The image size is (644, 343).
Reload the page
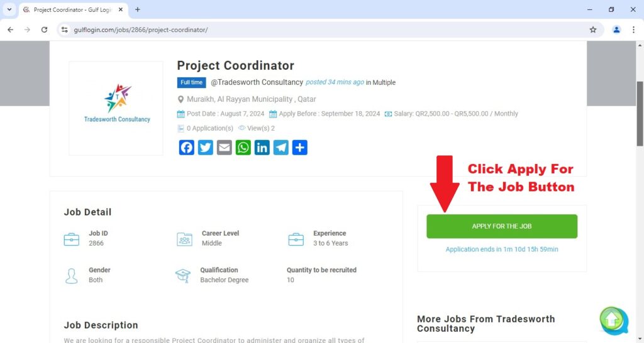tap(45, 30)
